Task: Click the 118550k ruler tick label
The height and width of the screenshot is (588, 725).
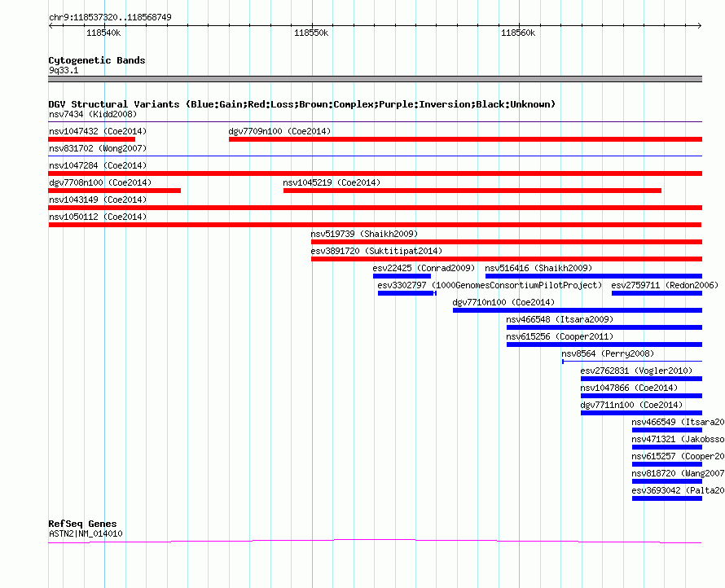Action: (311, 33)
